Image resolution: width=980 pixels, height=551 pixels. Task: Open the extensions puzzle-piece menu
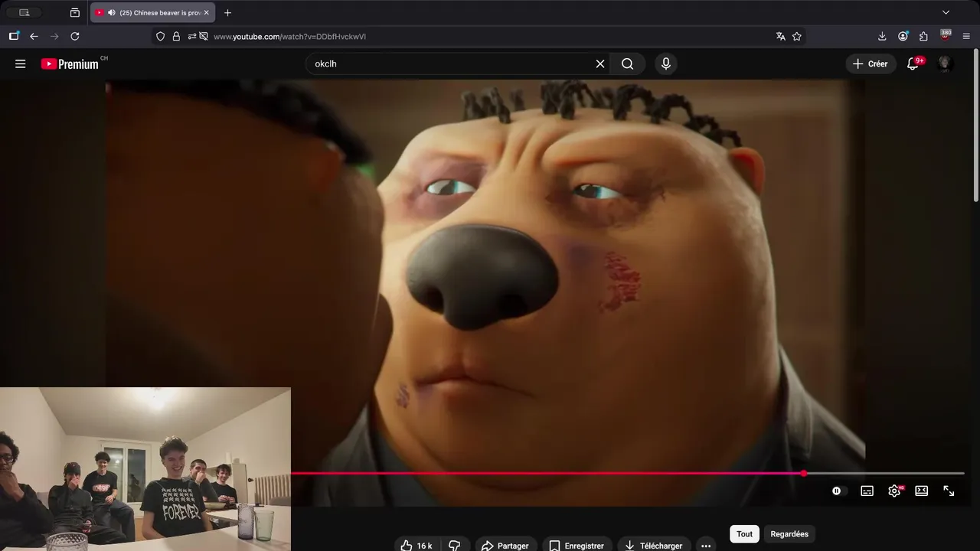point(924,36)
